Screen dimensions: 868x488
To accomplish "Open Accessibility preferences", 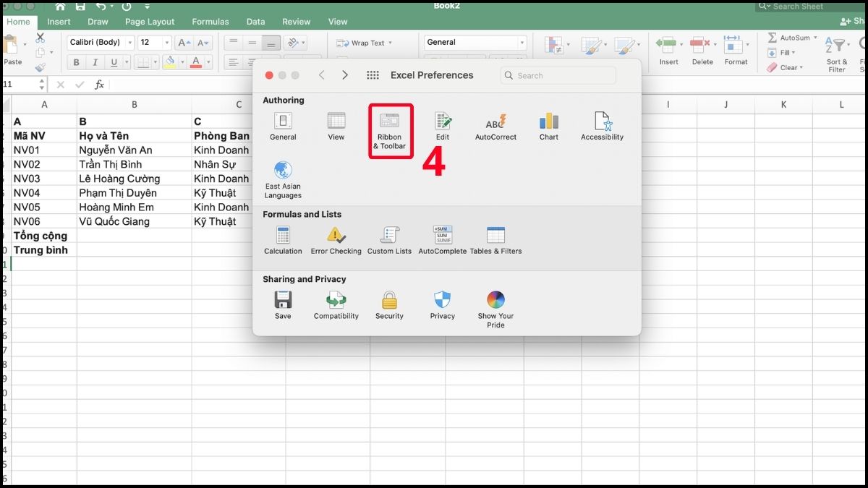I will pos(602,126).
